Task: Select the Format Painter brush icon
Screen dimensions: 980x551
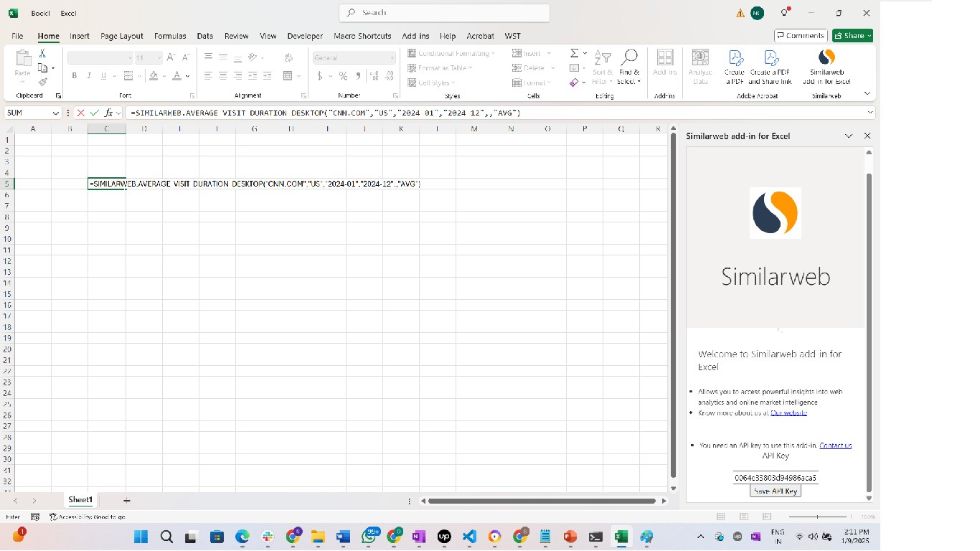Action: 42,82
